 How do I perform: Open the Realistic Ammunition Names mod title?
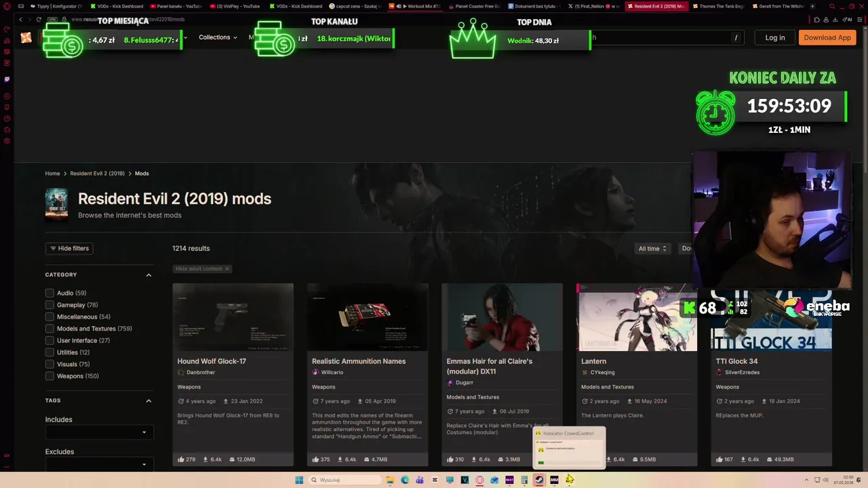(x=359, y=361)
